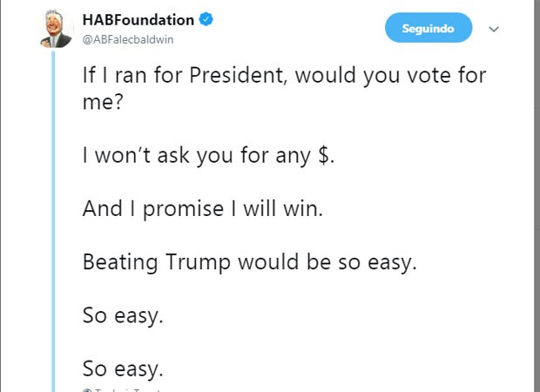The height and width of the screenshot is (392, 540).
Task: Click the word 'Trump' in the tweet
Action: pyautogui.click(x=198, y=262)
